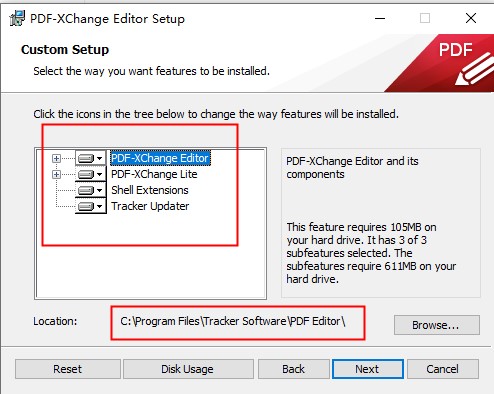The width and height of the screenshot is (494, 394).
Task: Open Shell Extensions feature drive icon
Action: [90, 190]
